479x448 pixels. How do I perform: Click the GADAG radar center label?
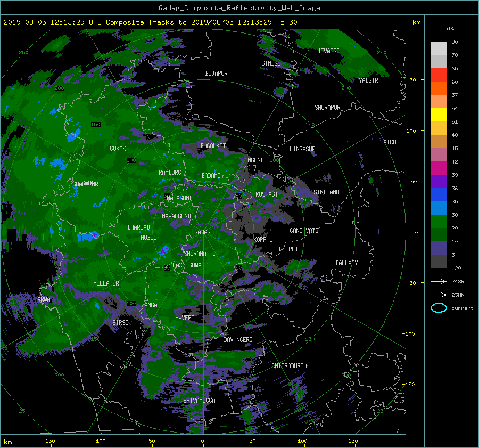click(202, 232)
